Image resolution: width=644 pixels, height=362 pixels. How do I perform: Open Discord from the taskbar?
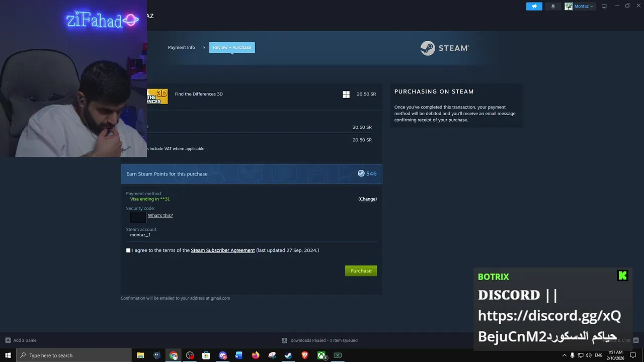(x=223, y=355)
